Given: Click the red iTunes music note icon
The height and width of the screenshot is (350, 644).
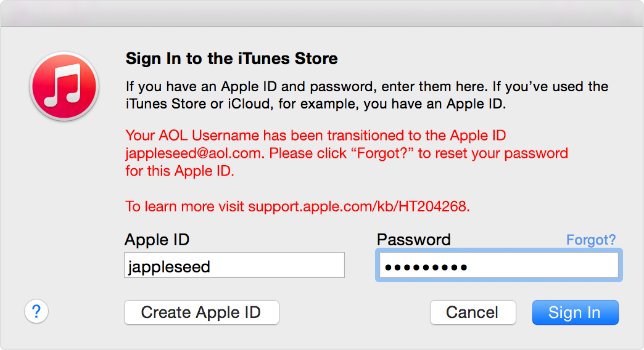Looking at the screenshot, I should pyautogui.click(x=64, y=86).
